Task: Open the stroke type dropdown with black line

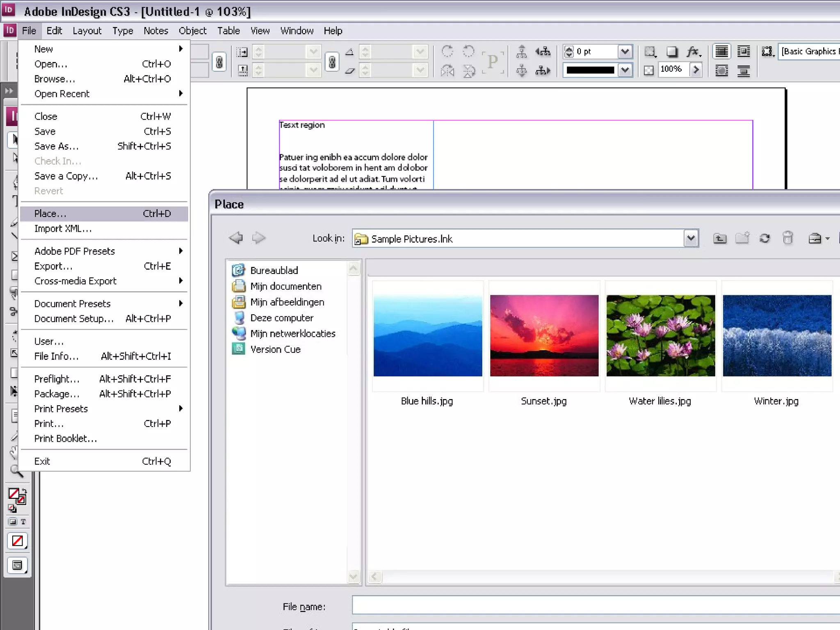Action: pyautogui.click(x=625, y=70)
